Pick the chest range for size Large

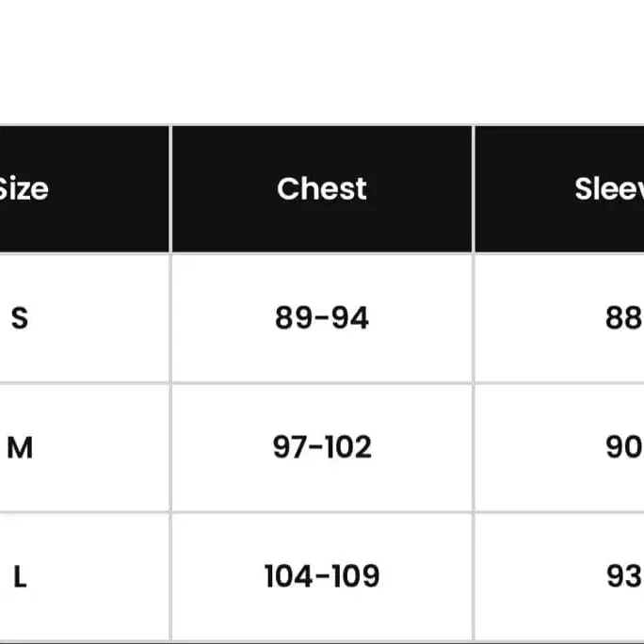322,576
